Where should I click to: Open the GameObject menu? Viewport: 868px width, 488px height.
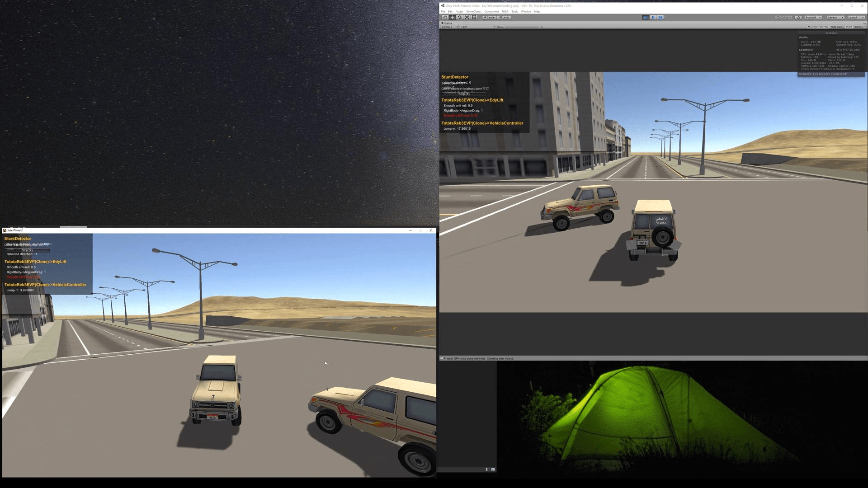click(x=474, y=11)
